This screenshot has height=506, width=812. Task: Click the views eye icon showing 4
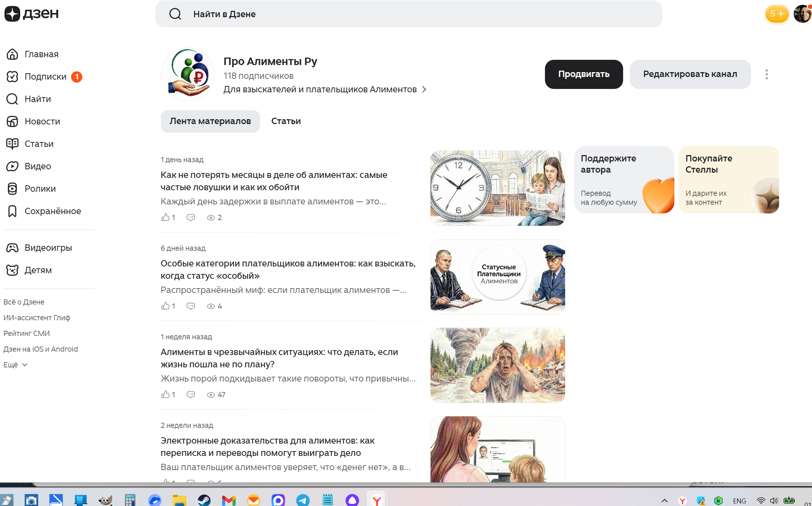click(211, 306)
